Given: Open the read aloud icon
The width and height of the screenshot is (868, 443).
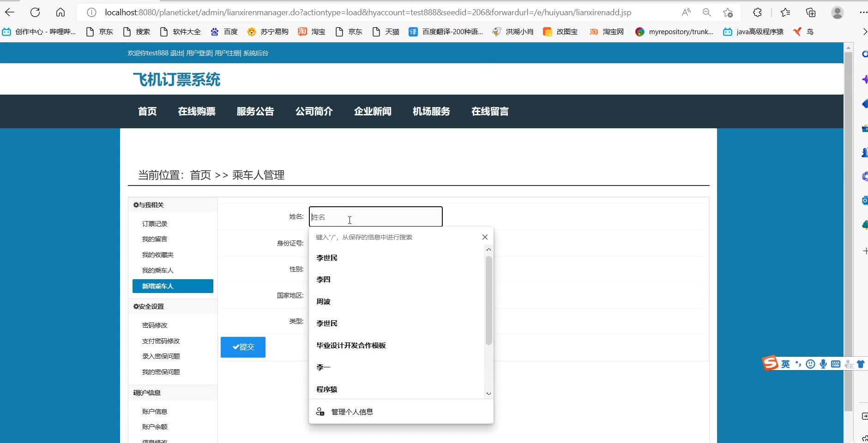Looking at the screenshot, I should (x=686, y=12).
